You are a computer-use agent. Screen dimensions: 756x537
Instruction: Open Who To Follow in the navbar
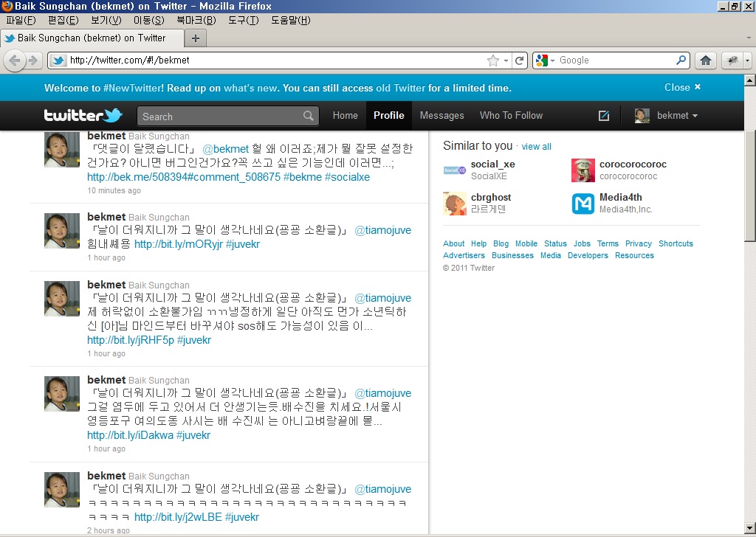coord(511,116)
